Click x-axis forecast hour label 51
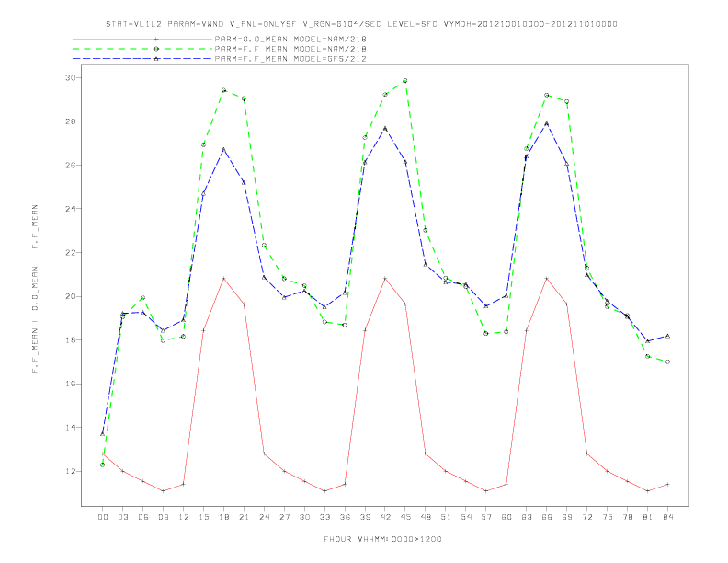The image size is (728, 563). (x=446, y=517)
